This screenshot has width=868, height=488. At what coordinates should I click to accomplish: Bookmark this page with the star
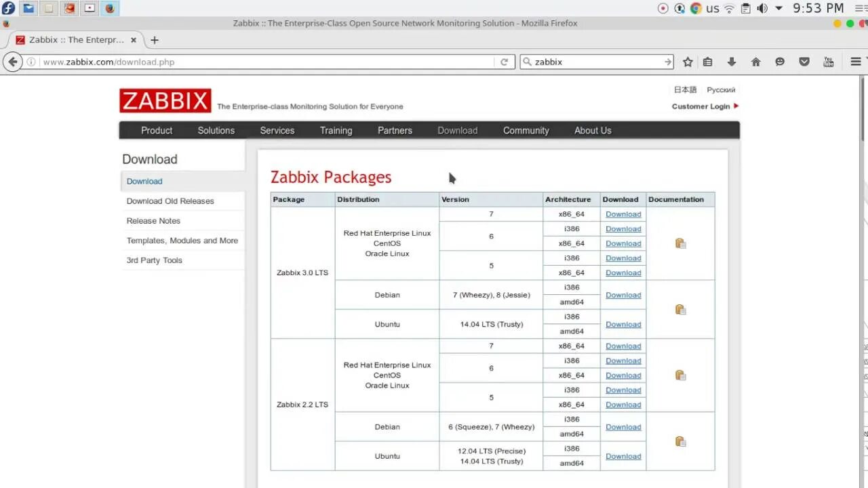[688, 62]
